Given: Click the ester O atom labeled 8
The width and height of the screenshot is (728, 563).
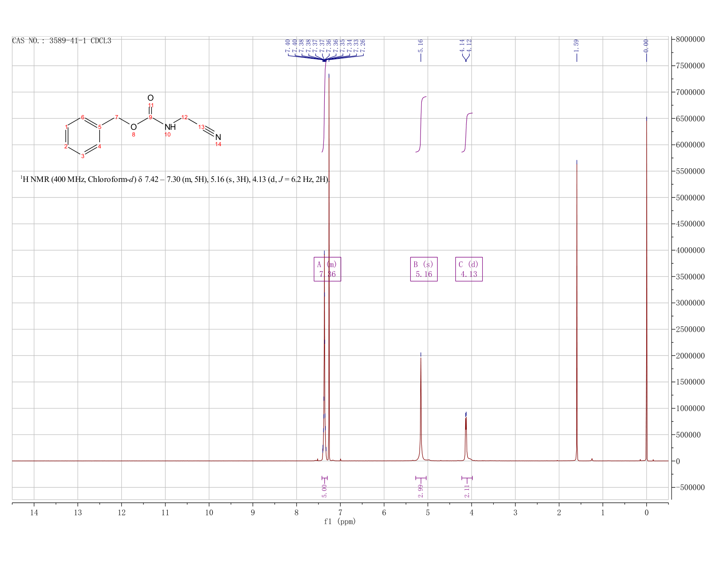Looking at the screenshot, I should coord(134,127).
